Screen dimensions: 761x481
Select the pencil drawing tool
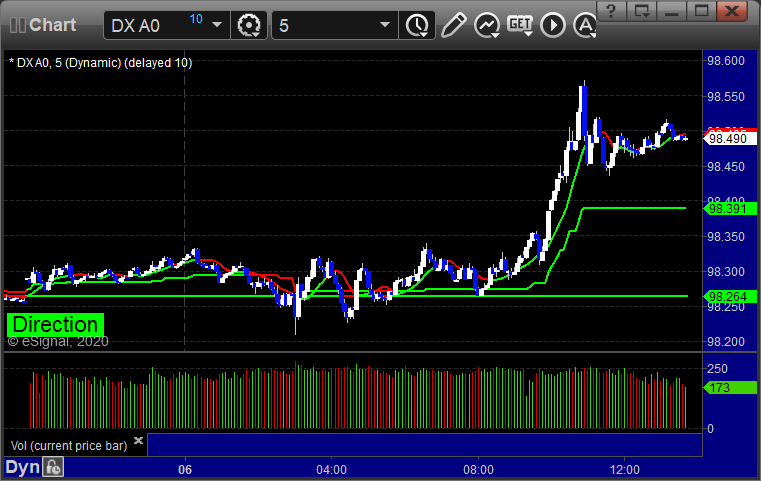click(x=453, y=24)
